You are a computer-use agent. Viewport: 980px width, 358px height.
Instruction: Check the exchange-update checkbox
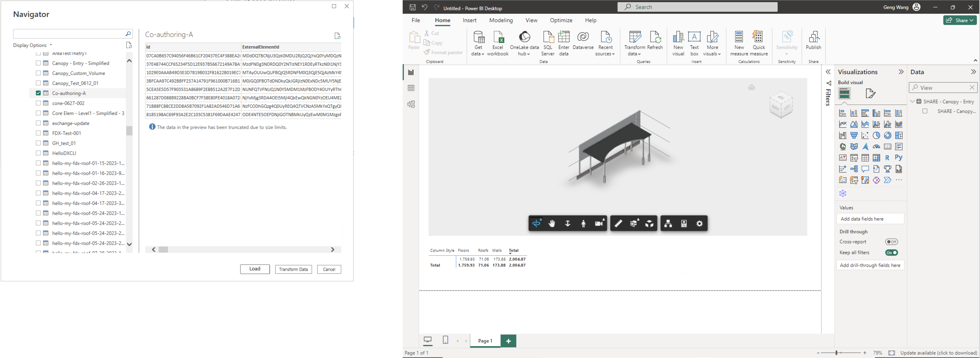pos(38,123)
